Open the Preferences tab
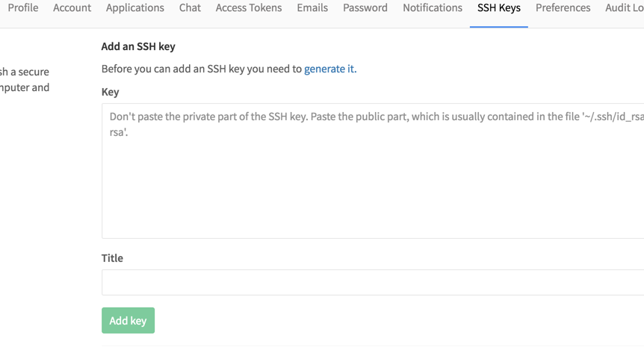The height and width of the screenshot is (356, 644). (x=563, y=7)
